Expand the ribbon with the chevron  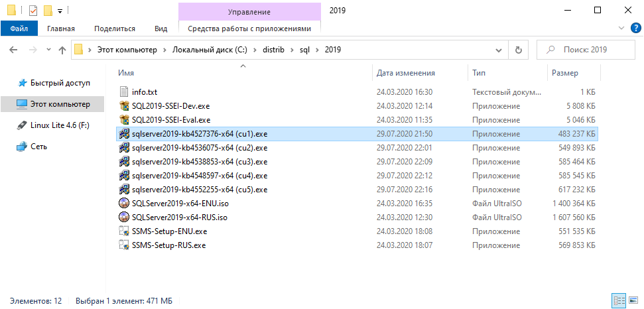[621, 28]
